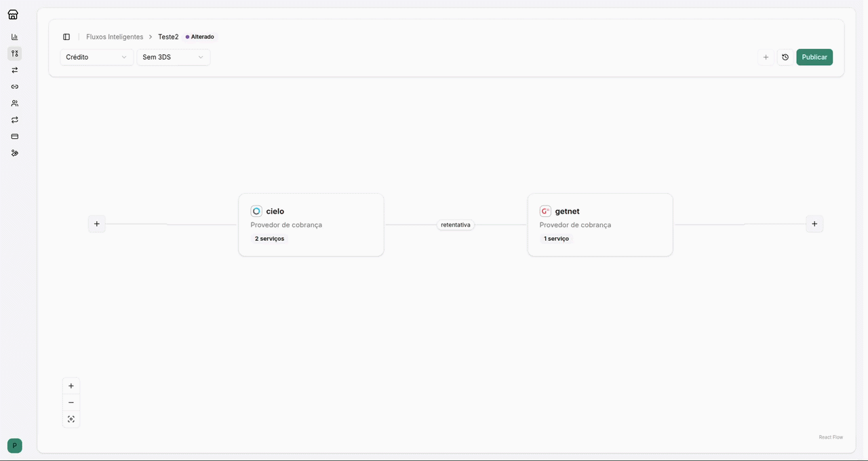Open the users sidebar icon
The height and width of the screenshot is (461, 868).
pyautogui.click(x=15, y=104)
